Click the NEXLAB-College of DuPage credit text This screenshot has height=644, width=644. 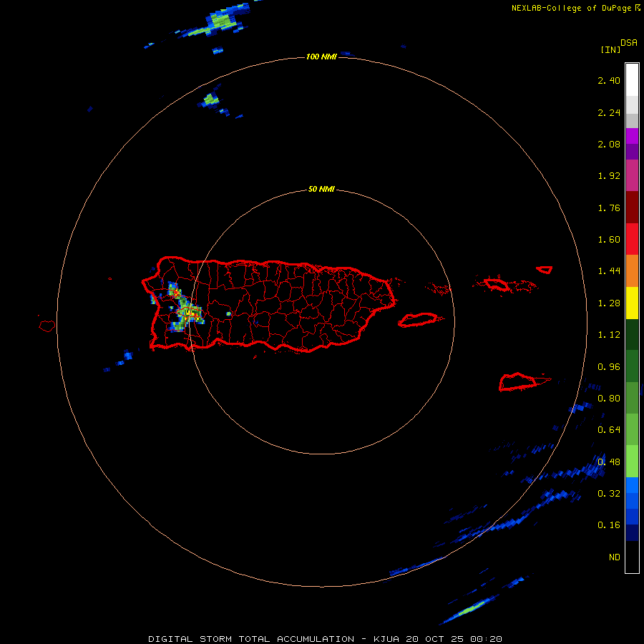(x=571, y=8)
